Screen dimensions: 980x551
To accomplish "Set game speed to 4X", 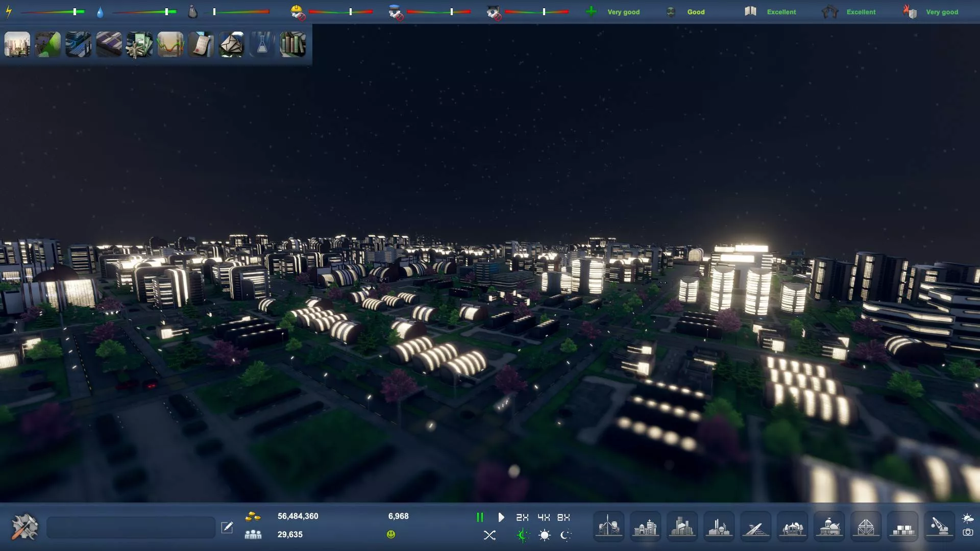I will (x=544, y=517).
